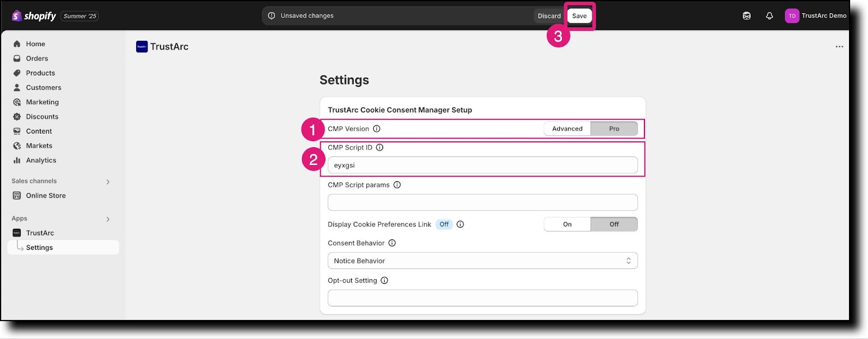The height and width of the screenshot is (339, 868).
Task: Select the Pro CMP version
Action: point(614,129)
